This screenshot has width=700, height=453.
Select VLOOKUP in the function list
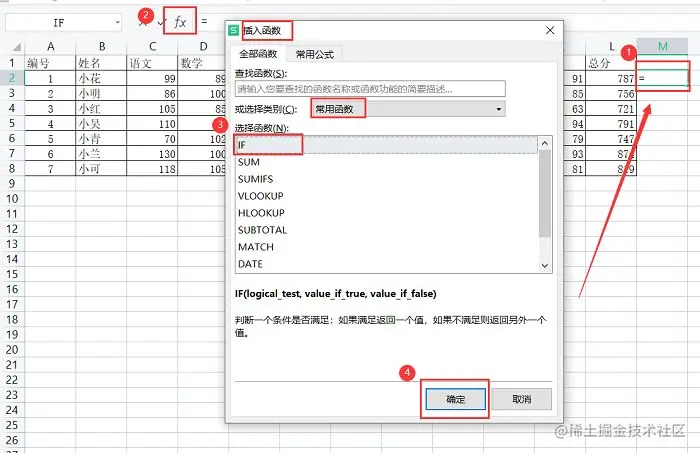[387, 196]
